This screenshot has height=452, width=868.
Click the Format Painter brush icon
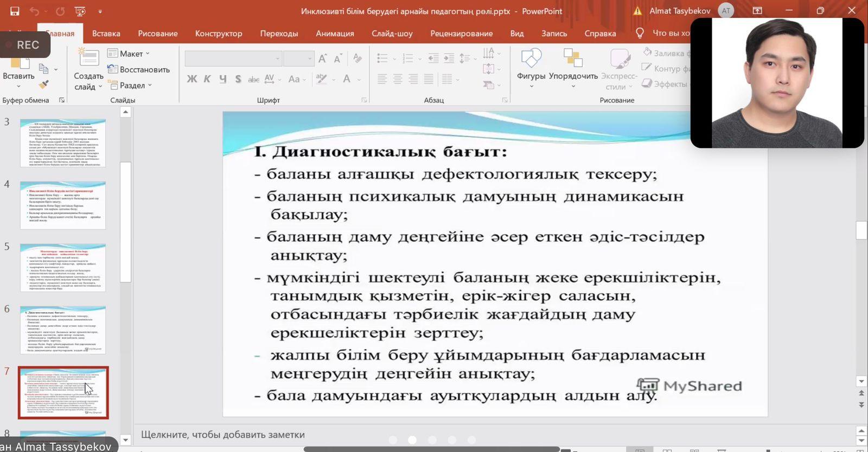click(44, 84)
